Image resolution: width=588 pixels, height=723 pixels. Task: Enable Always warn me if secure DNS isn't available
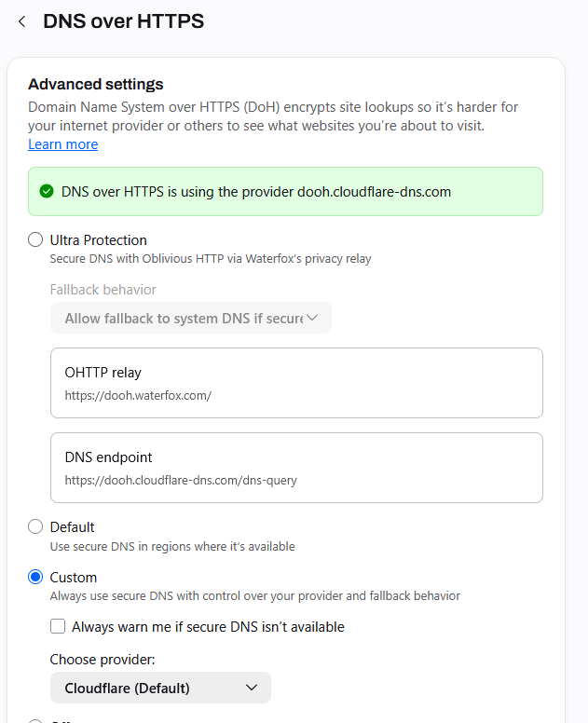(x=58, y=626)
